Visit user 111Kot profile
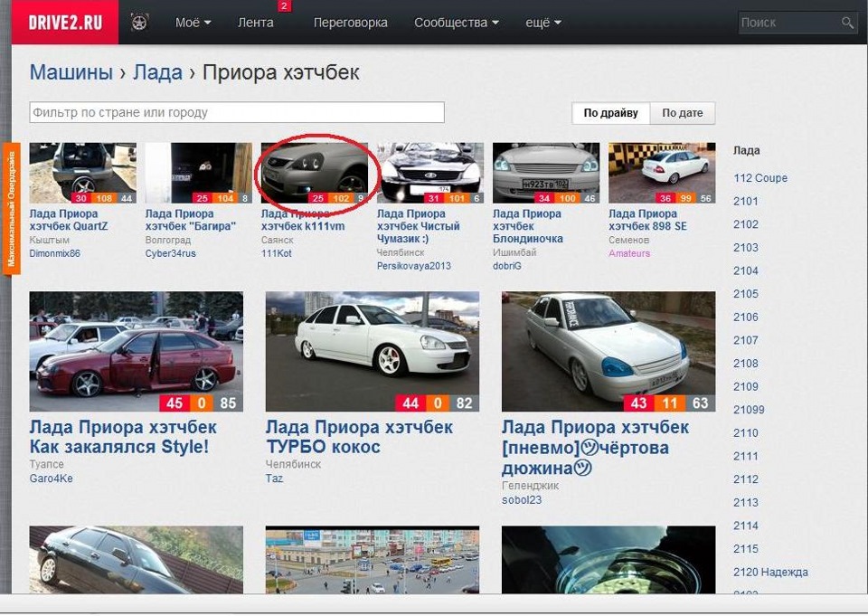This screenshot has height=616, width=868. 277,253
